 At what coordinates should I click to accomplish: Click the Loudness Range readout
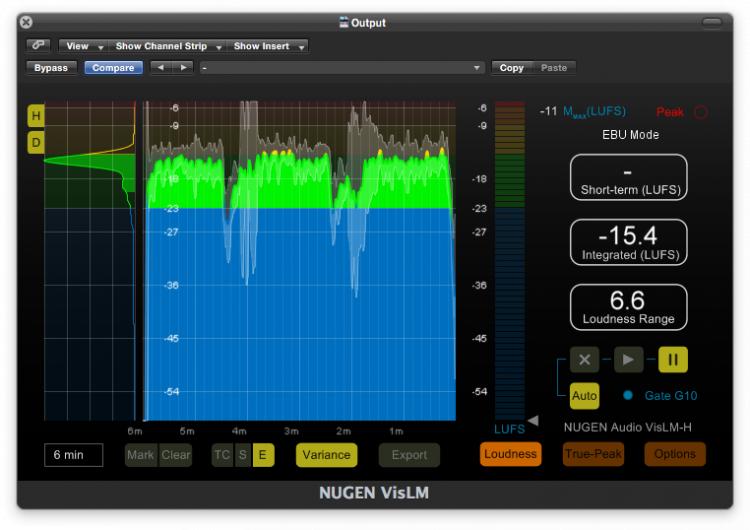(629, 307)
